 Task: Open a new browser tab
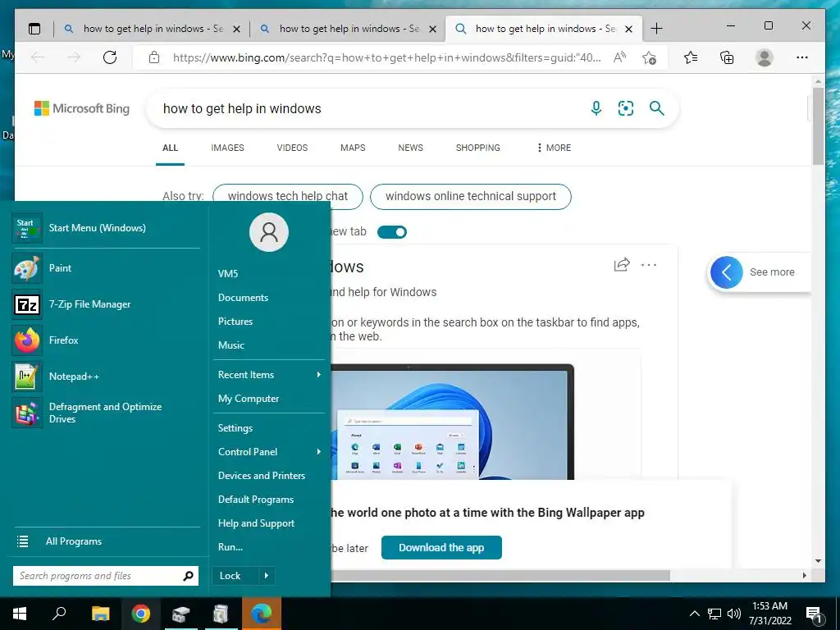pos(656,29)
